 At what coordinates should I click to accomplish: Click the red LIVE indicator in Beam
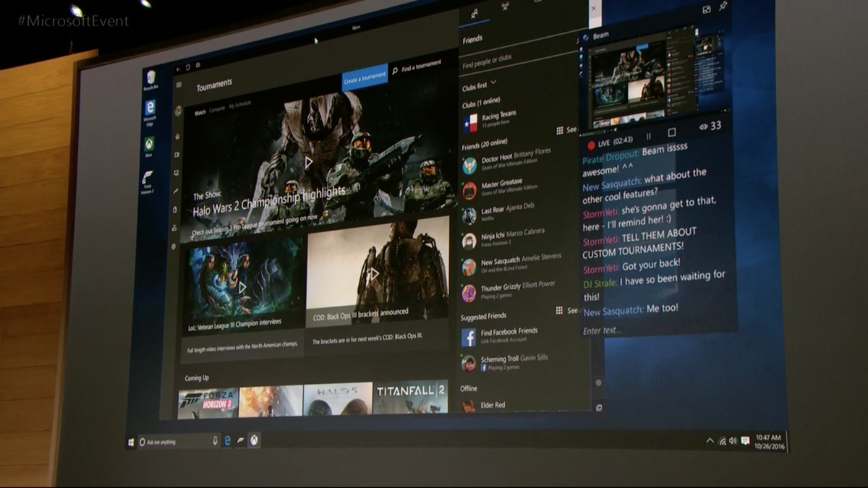591,145
